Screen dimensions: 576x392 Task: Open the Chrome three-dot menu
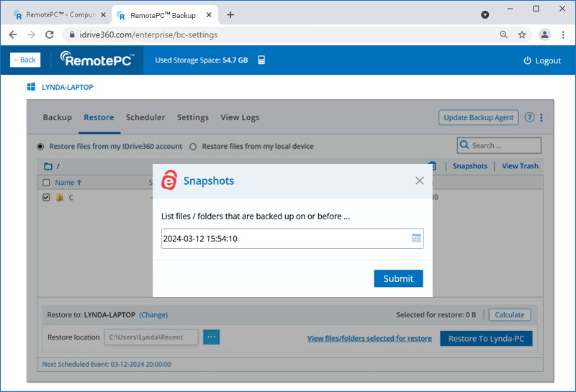562,35
